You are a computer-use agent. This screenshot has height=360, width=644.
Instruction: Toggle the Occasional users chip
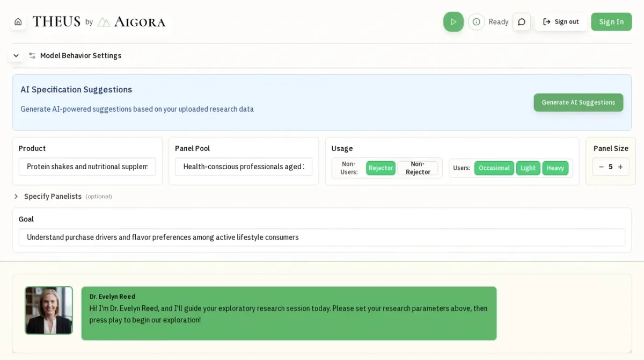pyautogui.click(x=494, y=168)
